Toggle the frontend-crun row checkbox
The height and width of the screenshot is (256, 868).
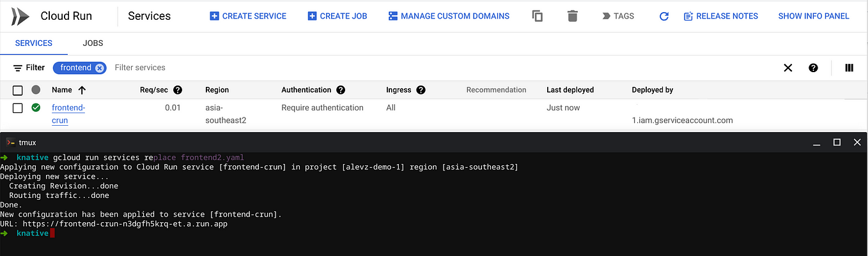18,108
